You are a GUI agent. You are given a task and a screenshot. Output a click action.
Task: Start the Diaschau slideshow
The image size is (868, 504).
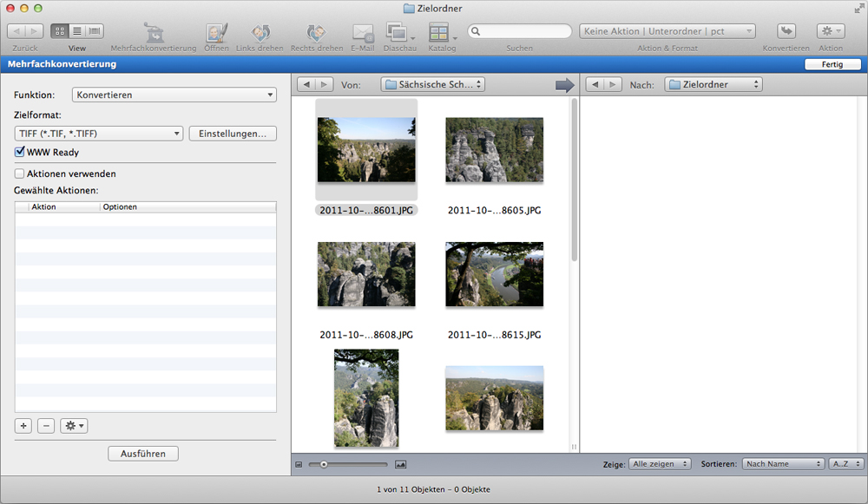point(397,32)
